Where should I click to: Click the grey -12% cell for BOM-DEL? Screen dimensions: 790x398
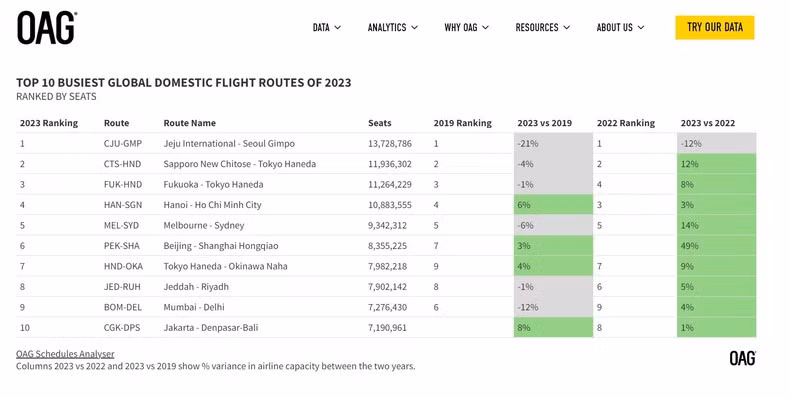pos(553,307)
